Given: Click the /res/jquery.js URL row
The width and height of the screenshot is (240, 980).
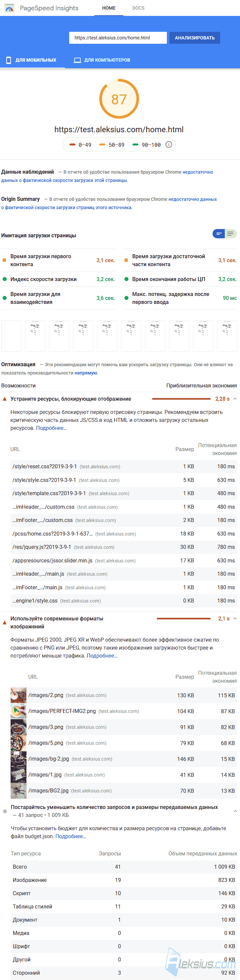Looking at the screenshot, I should click(124, 547).
